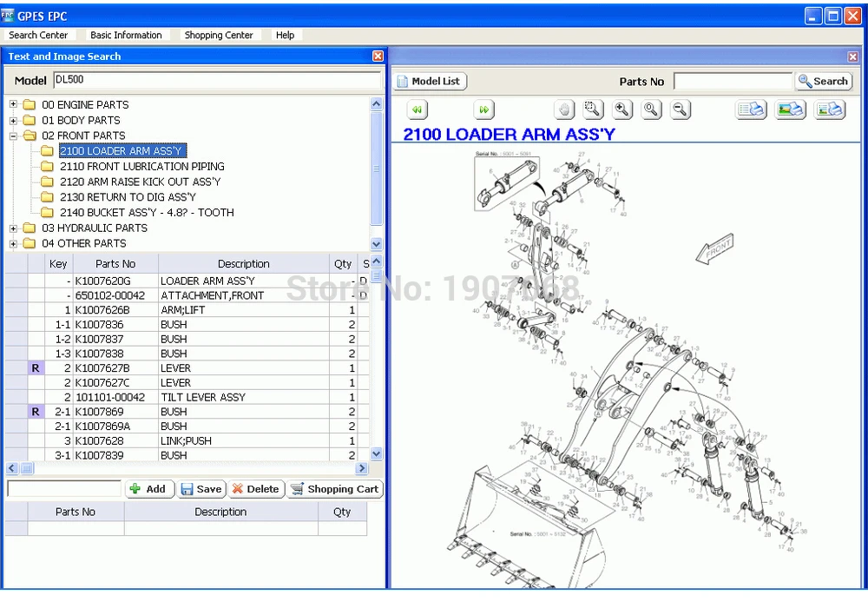Viewport: 868px width, 602px height.
Task: Click the R marker on K1007627B row
Action: (x=36, y=368)
